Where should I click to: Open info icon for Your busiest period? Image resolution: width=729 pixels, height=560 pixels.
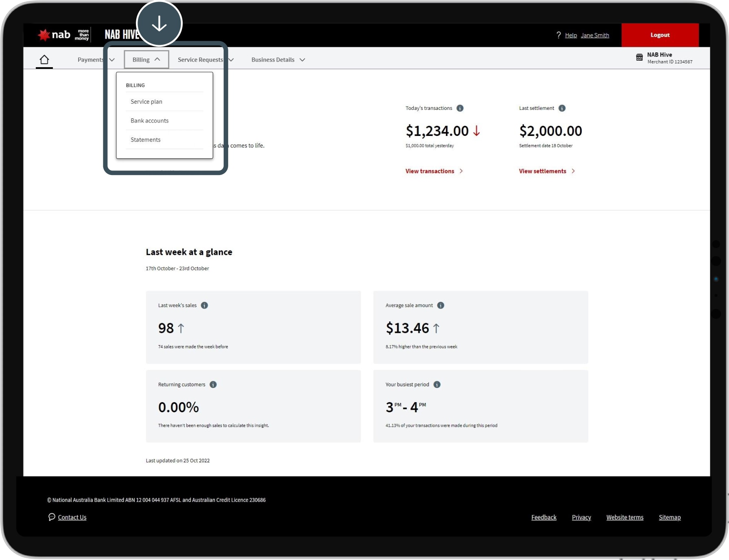tap(437, 385)
